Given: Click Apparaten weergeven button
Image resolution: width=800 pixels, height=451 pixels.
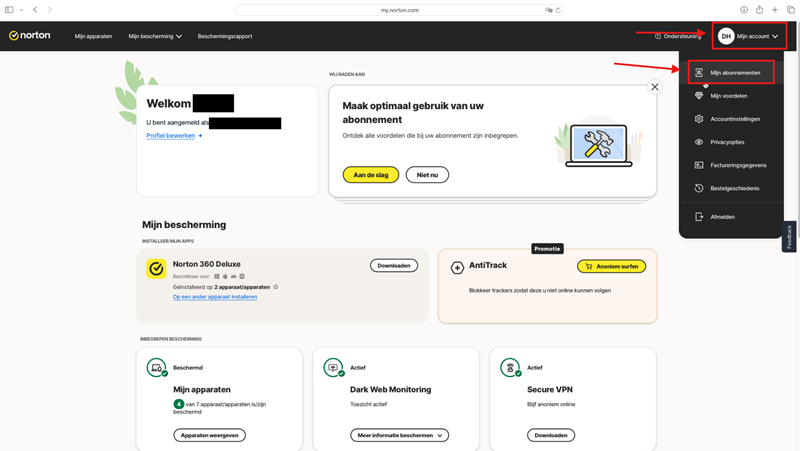Looking at the screenshot, I should [210, 435].
